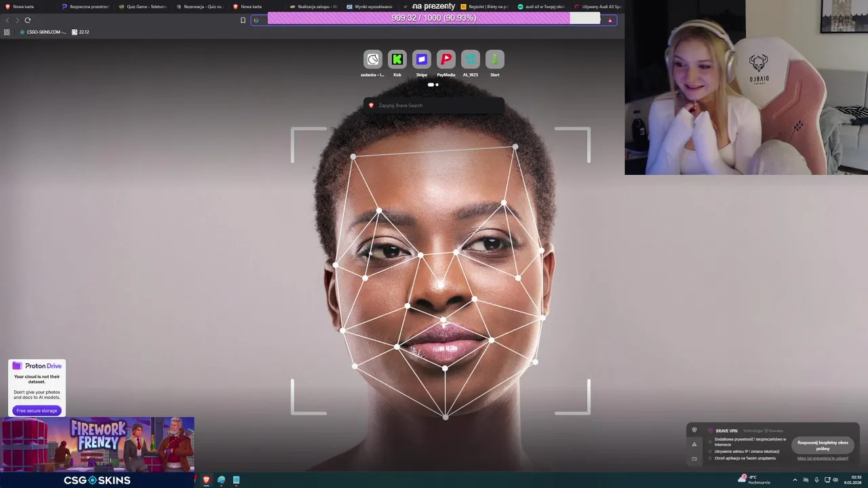The height and width of the screenshot is (488, 868).
Task: Click the Free secure storage button
Action: tap(37, 411)
